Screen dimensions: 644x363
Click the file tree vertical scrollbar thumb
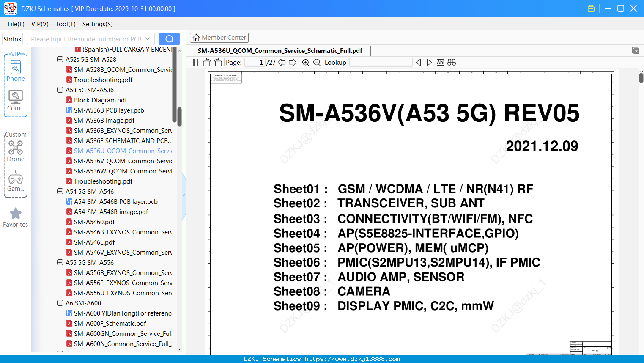[x=179, y=117]
